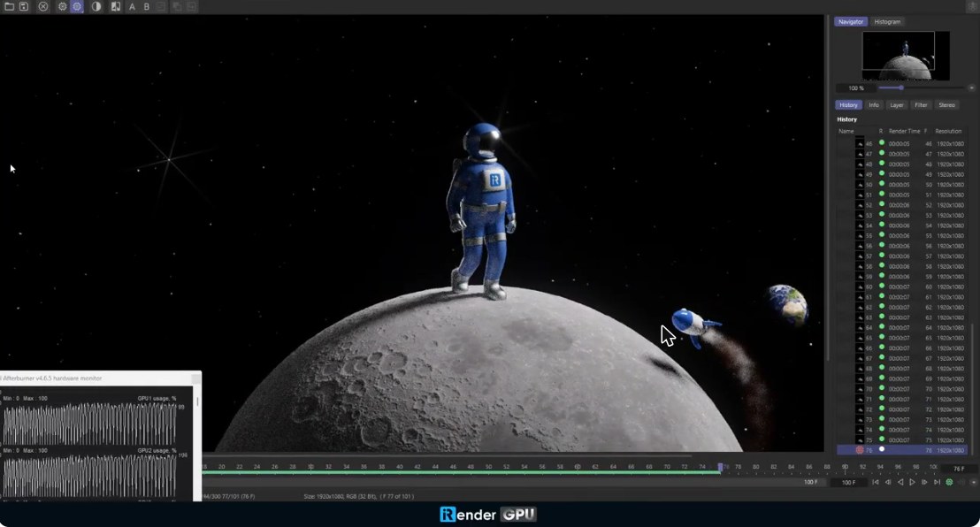980x527 pixels.
Task: Select history row for frame 55
Action: tap(902, 236)
